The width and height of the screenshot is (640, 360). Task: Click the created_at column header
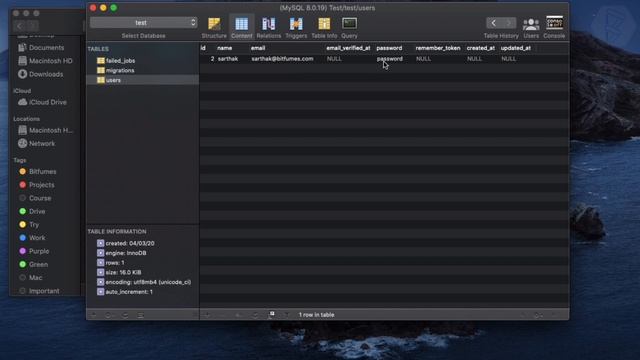(480, 48)
